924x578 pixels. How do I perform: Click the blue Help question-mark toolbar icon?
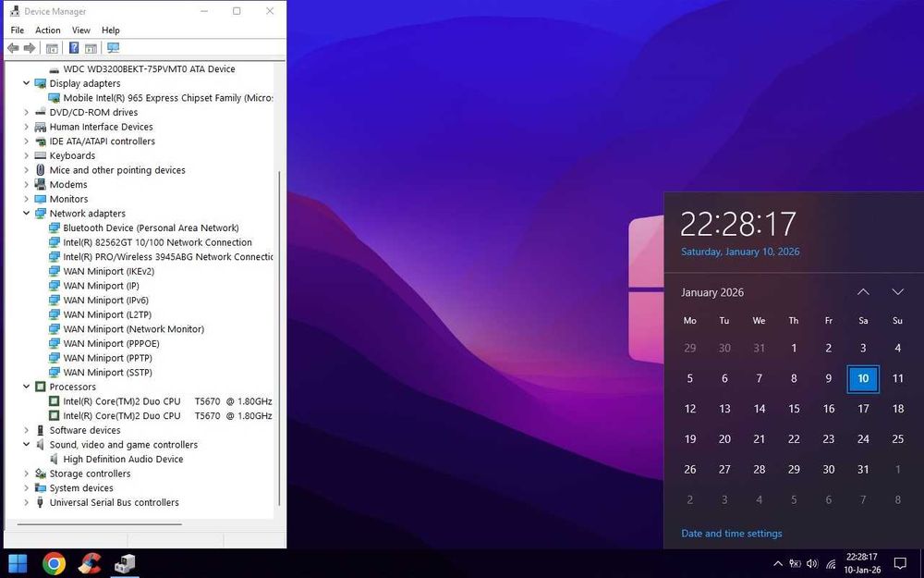coord(74,48)
